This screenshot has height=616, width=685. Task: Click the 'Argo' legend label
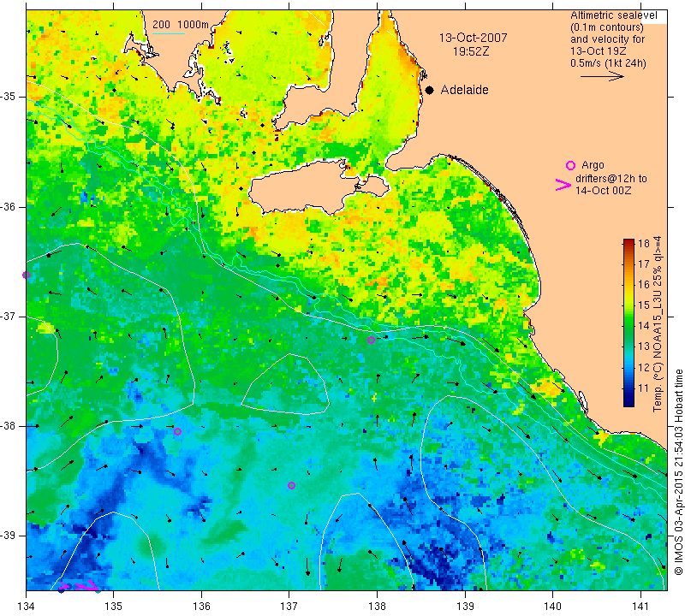click(x=593, y=165)
